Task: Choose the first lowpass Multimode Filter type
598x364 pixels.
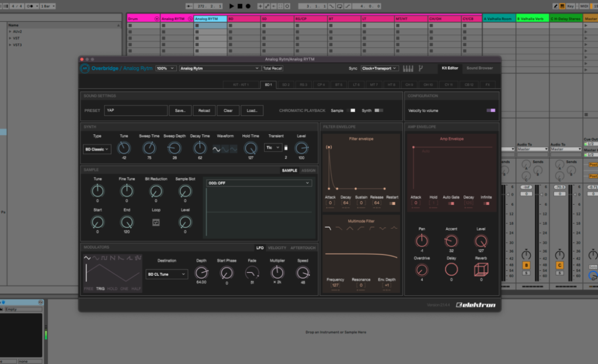Action: click(x=328, y=229)
